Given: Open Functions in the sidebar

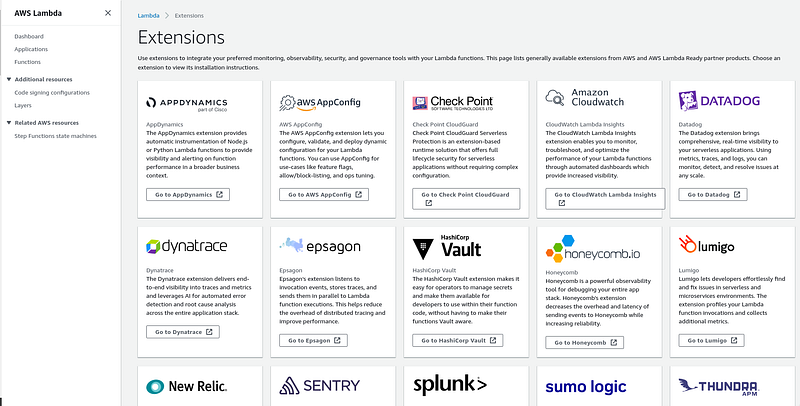Looking at the screenshot, I should [x=28, y=62].
